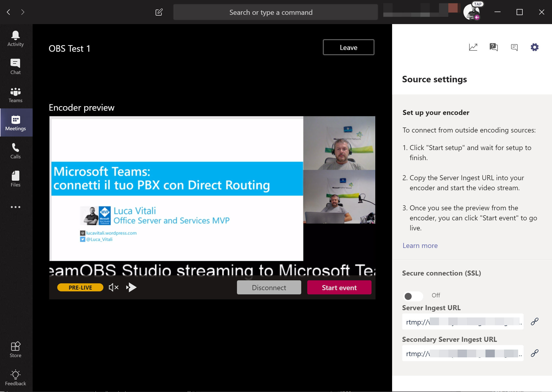Screen dimensions: 552x392
Task: Switch to the Meetings tab
Action: click(16, 123)
